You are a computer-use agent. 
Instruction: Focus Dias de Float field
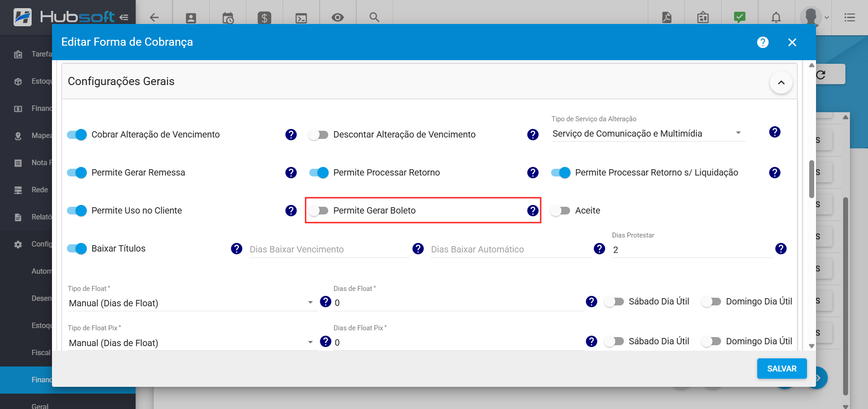tap(458, 303)
